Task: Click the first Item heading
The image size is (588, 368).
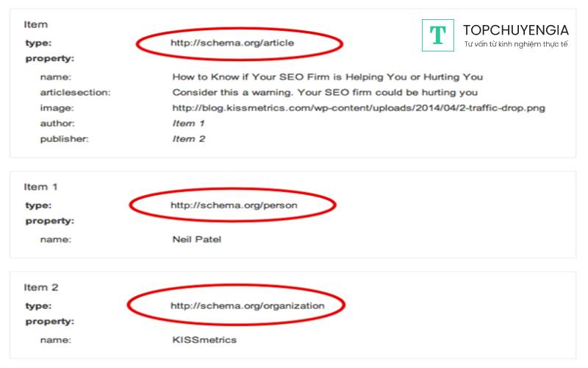Action: (x=36, y=24)
